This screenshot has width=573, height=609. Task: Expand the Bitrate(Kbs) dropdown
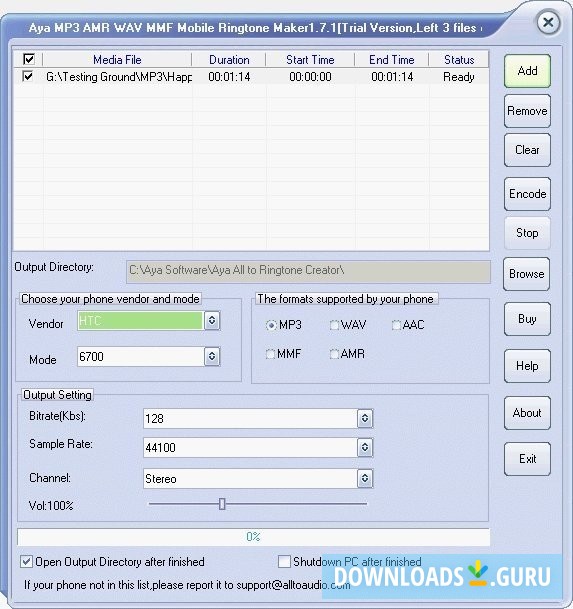coord(365,418)
